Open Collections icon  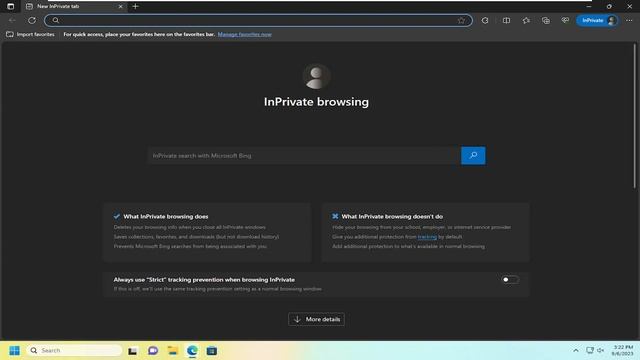[546, 20]
